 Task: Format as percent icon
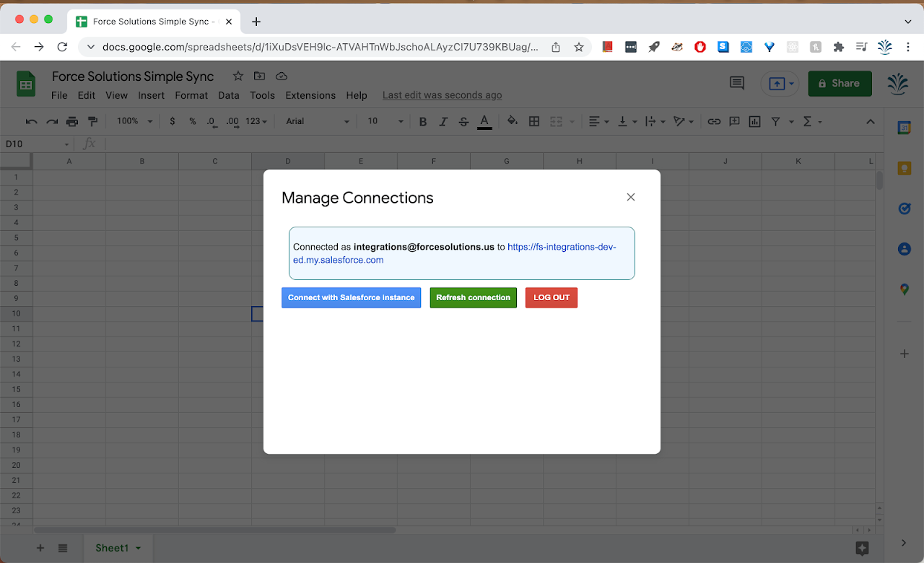[x=193, y=121]
